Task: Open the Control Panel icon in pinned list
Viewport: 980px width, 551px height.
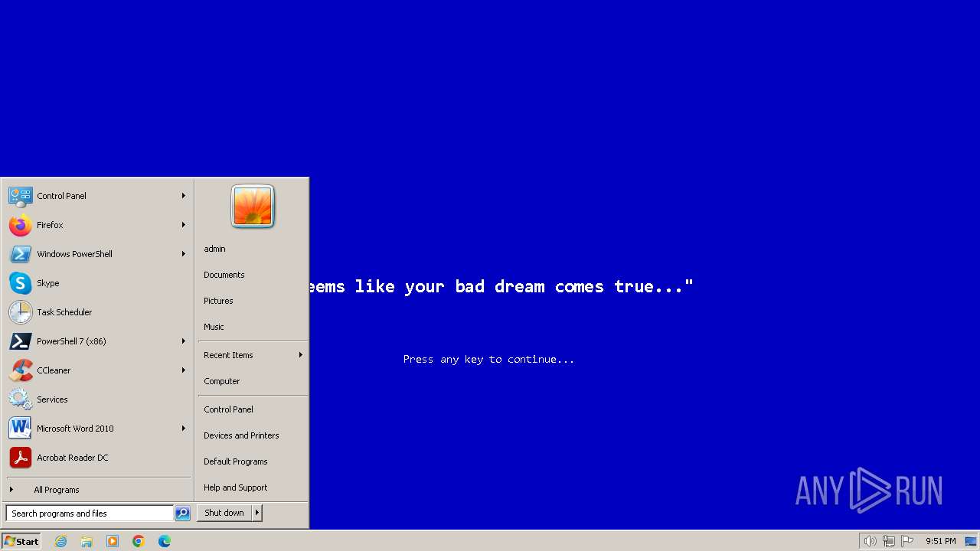Action: click(21, 196)
